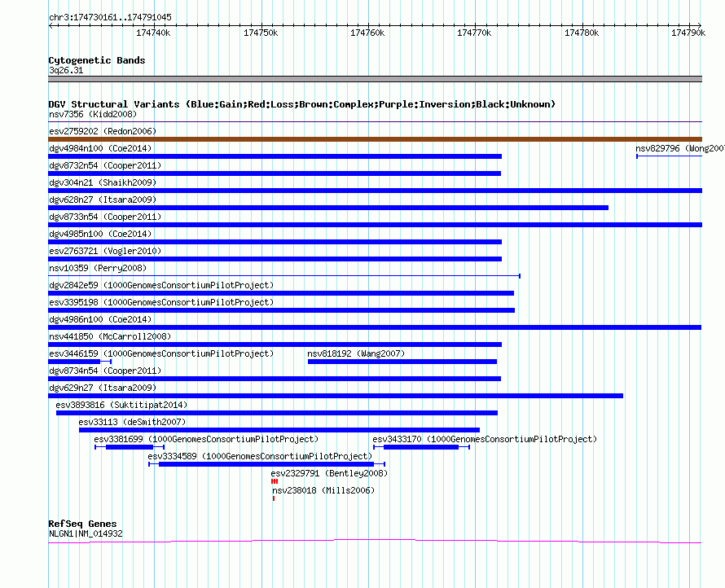Click the RefSeq Genes track title

click(82, 524)
